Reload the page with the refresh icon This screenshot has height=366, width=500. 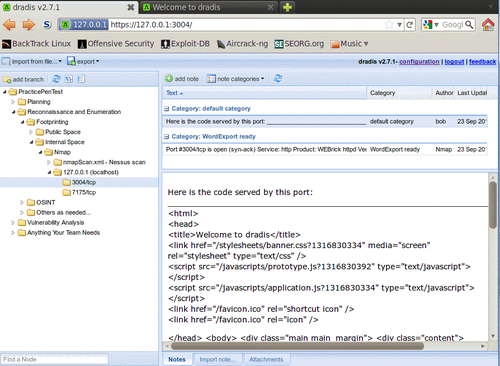(x=410, y=25)
